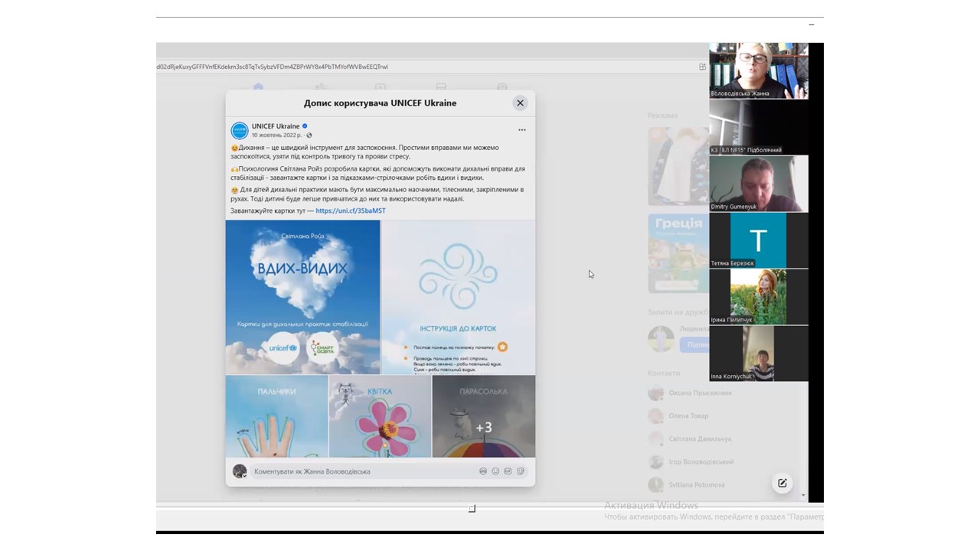
Task: Open the КВІТКА flower card image
Action: click(x=380, y=416)
